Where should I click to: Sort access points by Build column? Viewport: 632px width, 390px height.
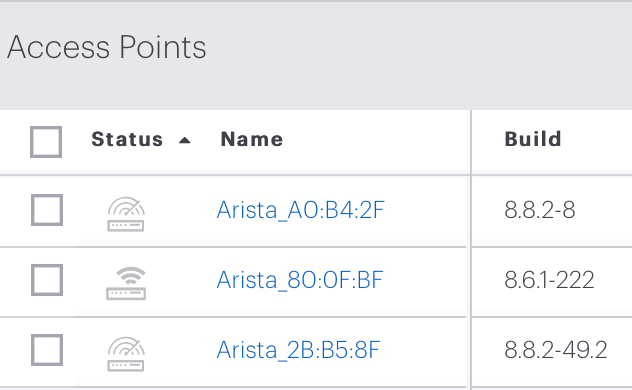pyautogui.click(x=533, y=139)
